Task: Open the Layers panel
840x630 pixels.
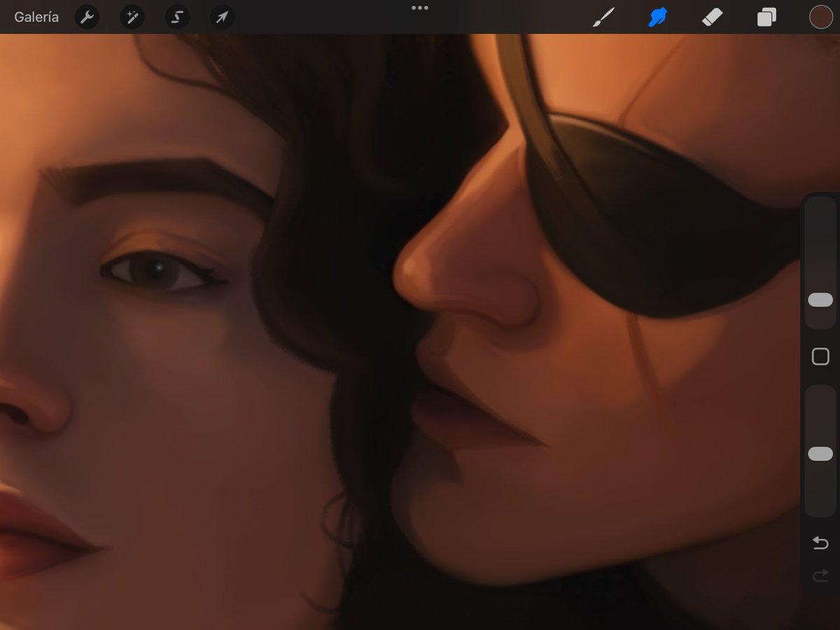Action: (x=766, y=17)
